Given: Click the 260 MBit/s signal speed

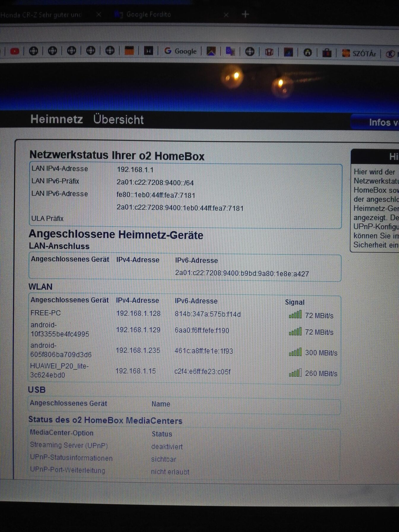Looking at the screenshot, I should [x=321, y=373].
